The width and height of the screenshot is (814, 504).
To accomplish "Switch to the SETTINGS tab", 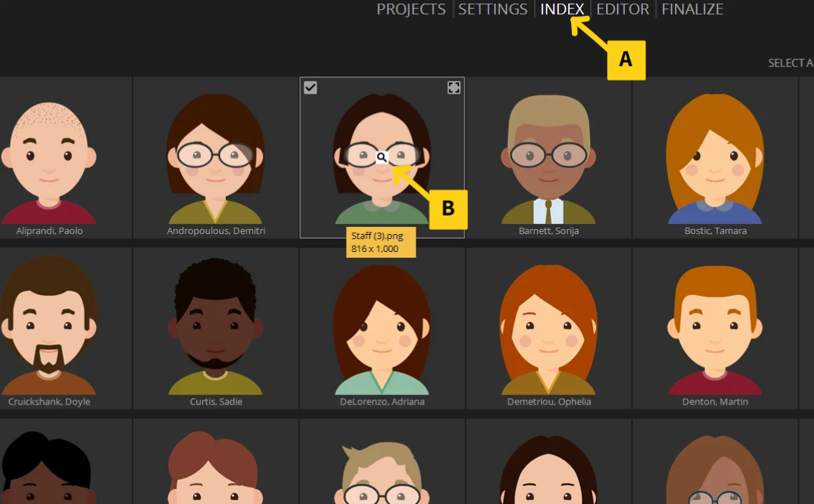I will 493,9.
